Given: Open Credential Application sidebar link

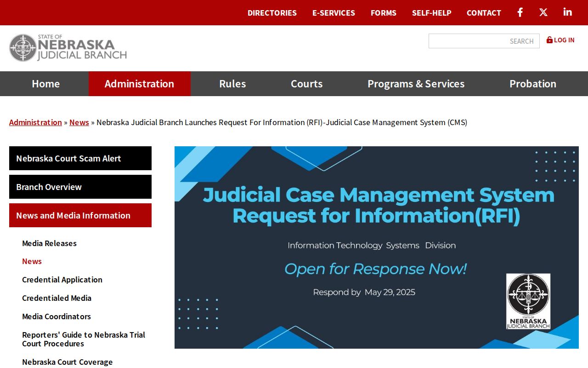Looking at the screenshot, I should pyautogui.click(x=62, y=280).
